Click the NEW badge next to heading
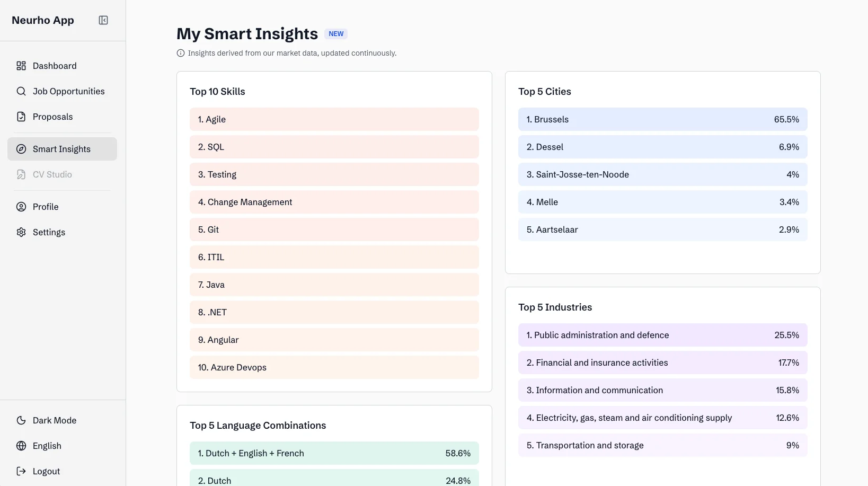 336,34
